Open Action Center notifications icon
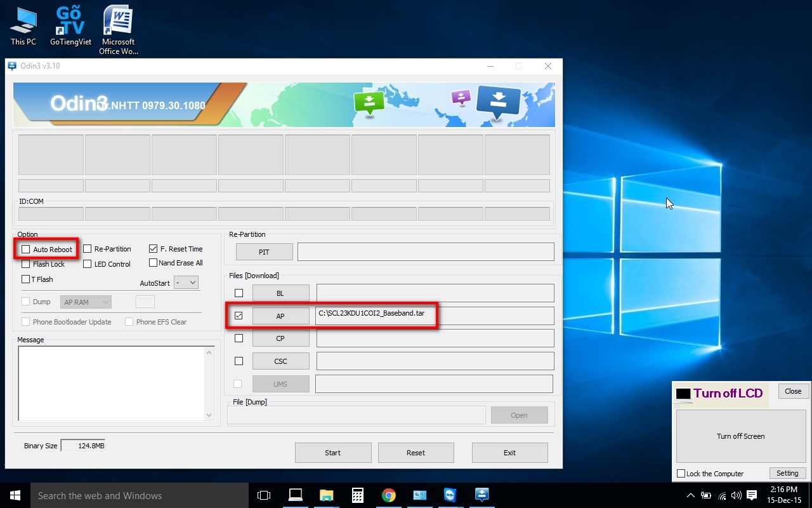The height and width of the screenshot is (508, 812). (x=752, y=495)
